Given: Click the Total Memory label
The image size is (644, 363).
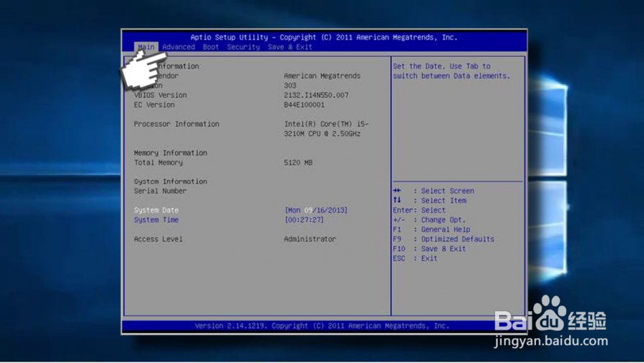Looking at the screenshot, I should [x=158, y=163].
